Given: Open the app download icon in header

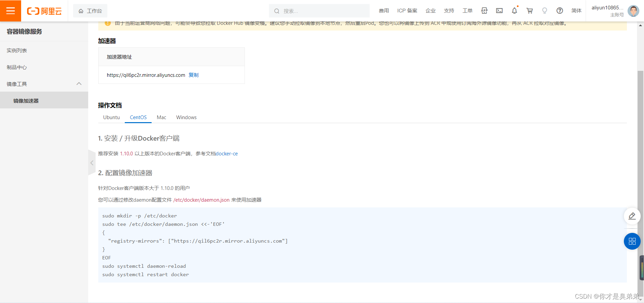Looking at the screenshot, I should (484, 11).
